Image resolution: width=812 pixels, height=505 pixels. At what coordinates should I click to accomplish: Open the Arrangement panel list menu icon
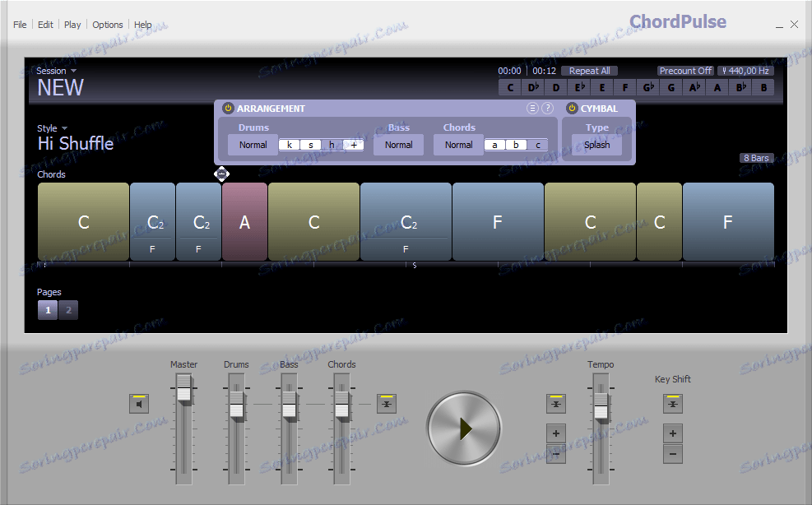(x=532, y=109)
